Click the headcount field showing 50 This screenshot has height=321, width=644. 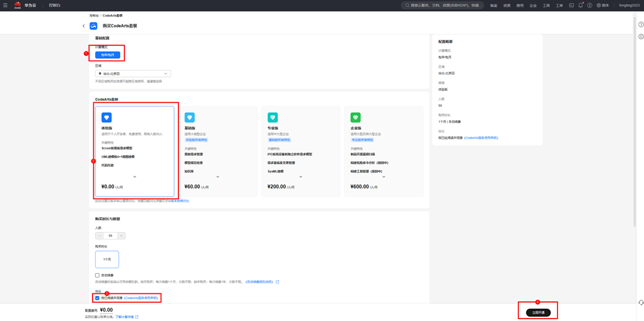[110, 236]
